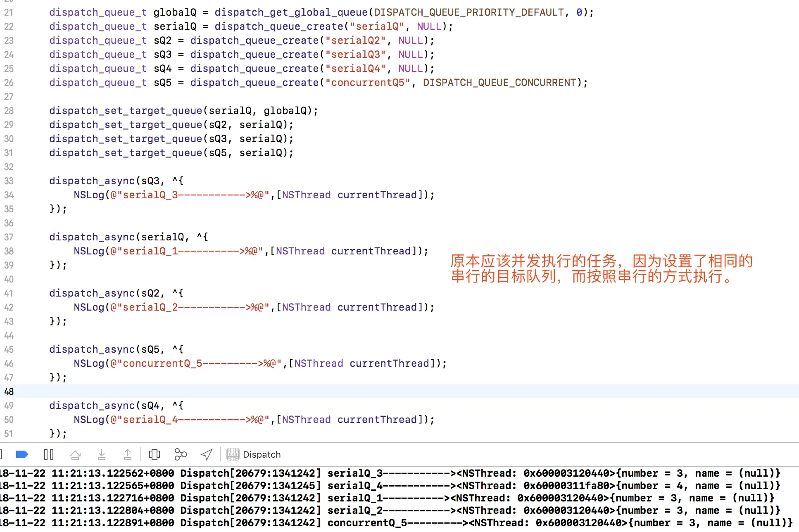Pause program execution in debug bar
799x532 pixels.
pyautogui.click(x=48, y=454)
